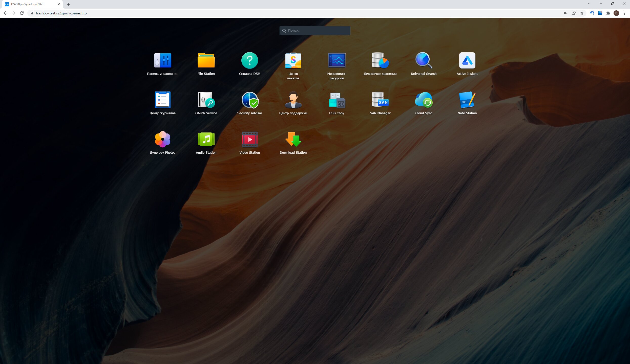Open new browser tab
The height and width of the screenshot is (364, 630).
(68, 4)
